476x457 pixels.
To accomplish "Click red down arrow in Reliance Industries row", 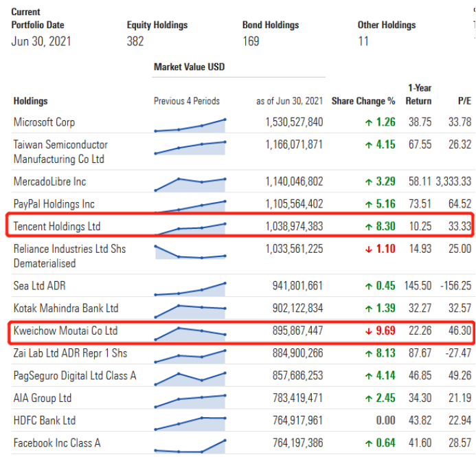I will (x=368, y=249).
